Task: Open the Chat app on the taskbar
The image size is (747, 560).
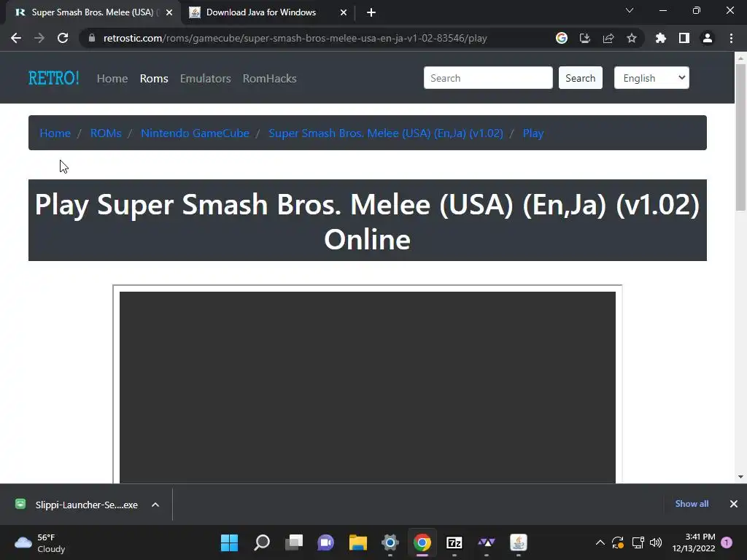Action: pyautogui.click(x=326, y=542)
